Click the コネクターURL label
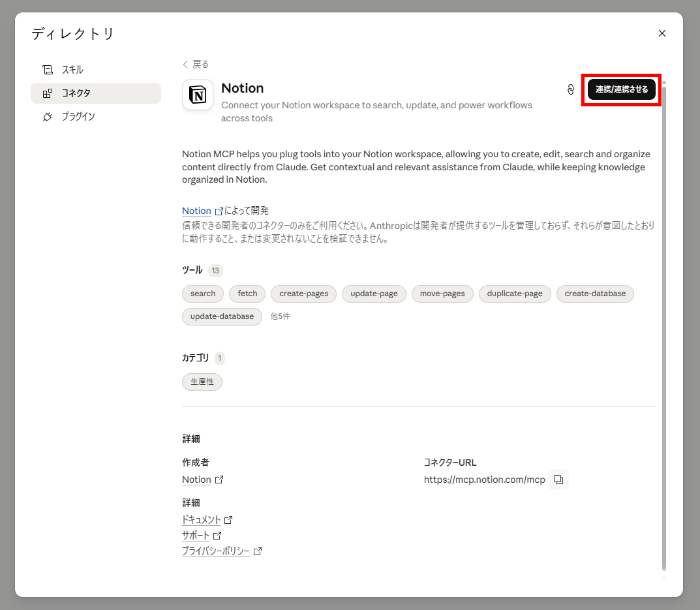This screenshot has height=610, width=700. pos(450,463)
